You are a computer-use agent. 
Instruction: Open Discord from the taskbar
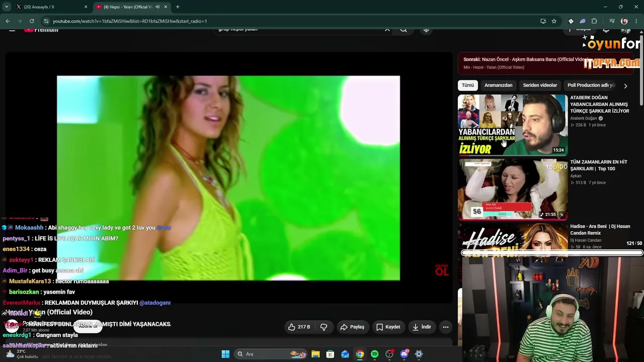pos(404,354)
